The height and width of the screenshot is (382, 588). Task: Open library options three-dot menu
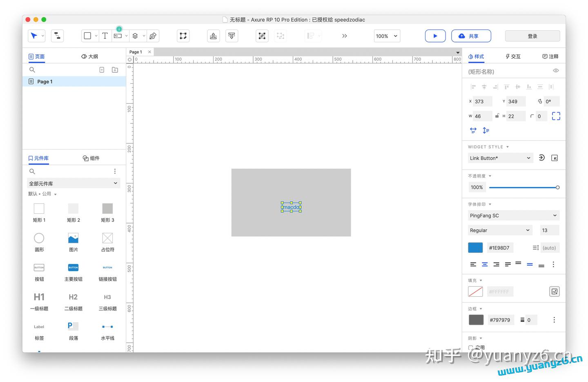click(x=115, y=171)
